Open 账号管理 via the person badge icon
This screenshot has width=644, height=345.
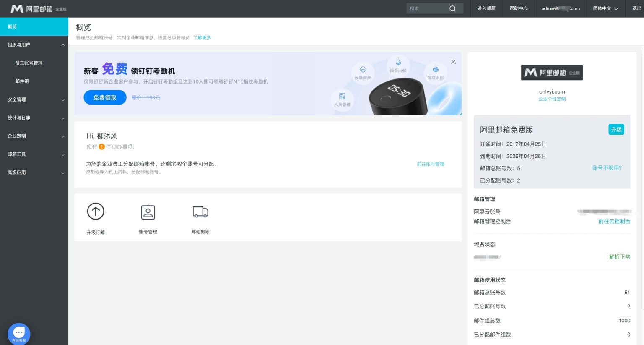point(148,212)
